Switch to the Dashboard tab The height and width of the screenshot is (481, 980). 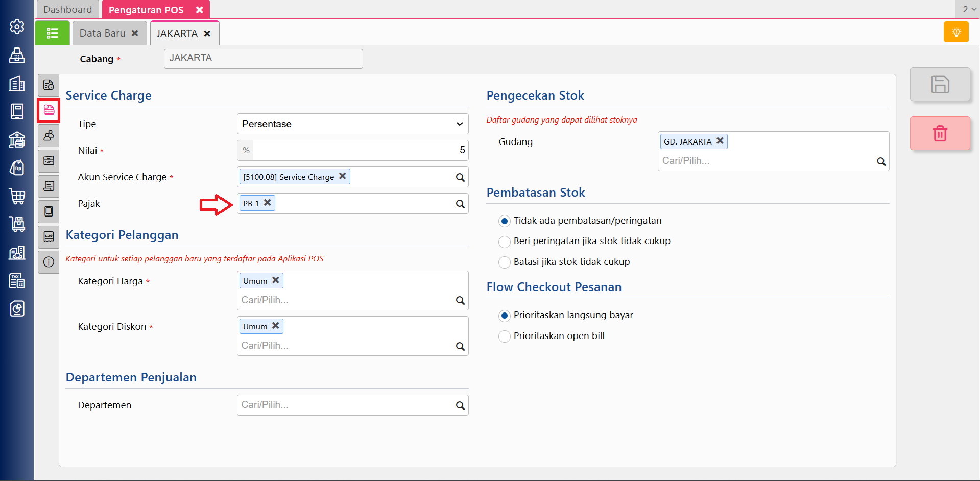click(x=67, y=10)
